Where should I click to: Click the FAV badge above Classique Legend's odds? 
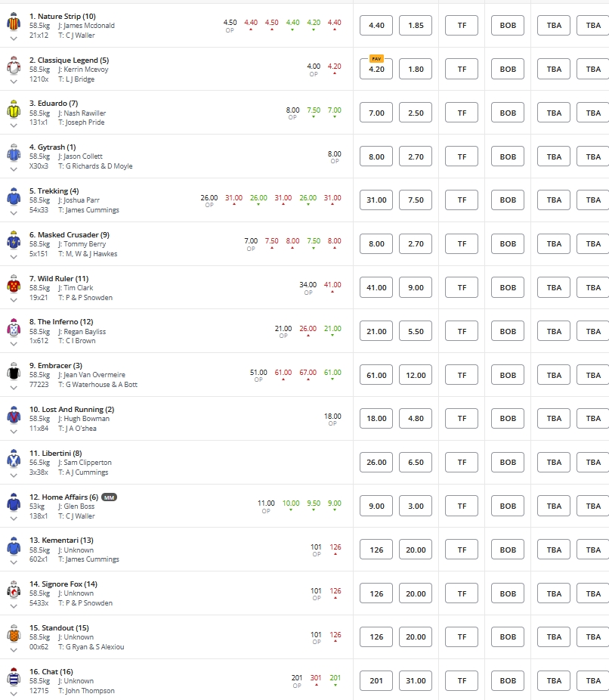click(376, 58)
